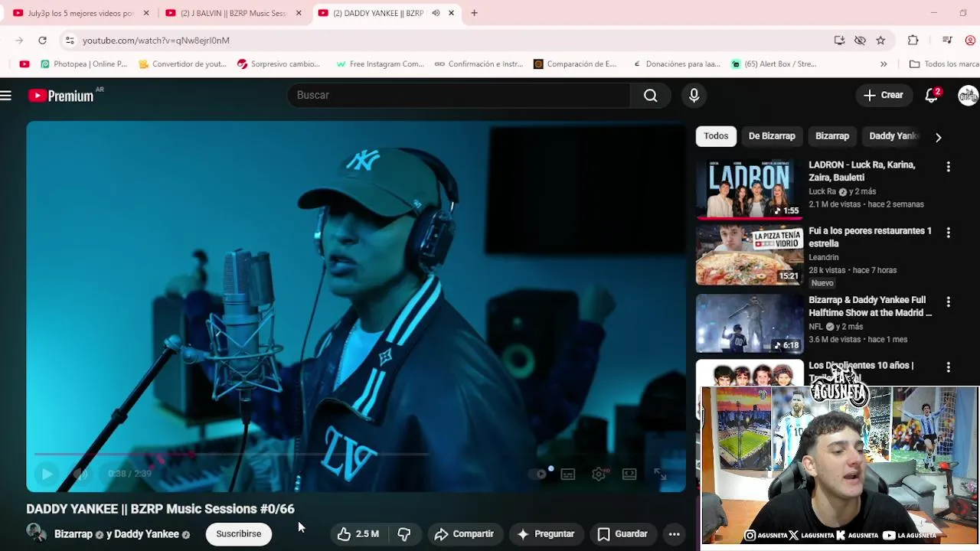Open Bizarrap & Daddy Yankee Halftime title
980x551 pixels.
point(870,306)
